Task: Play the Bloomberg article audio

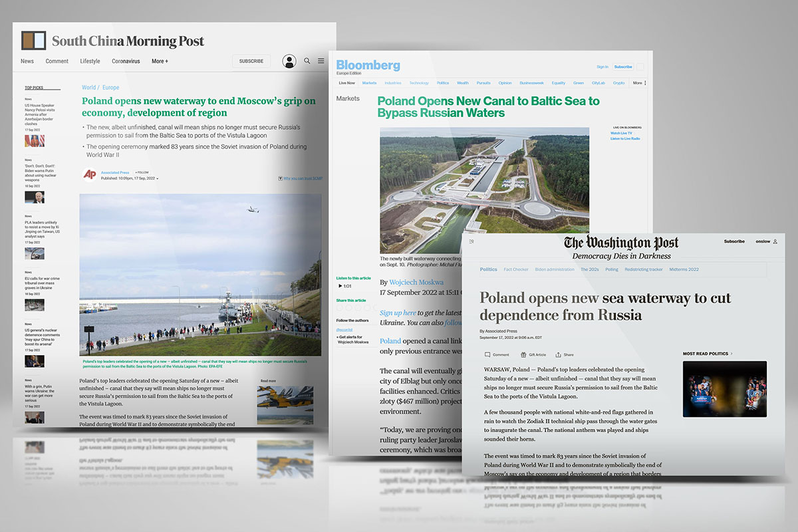Action: pyautogui.click(x=340, y=286)
